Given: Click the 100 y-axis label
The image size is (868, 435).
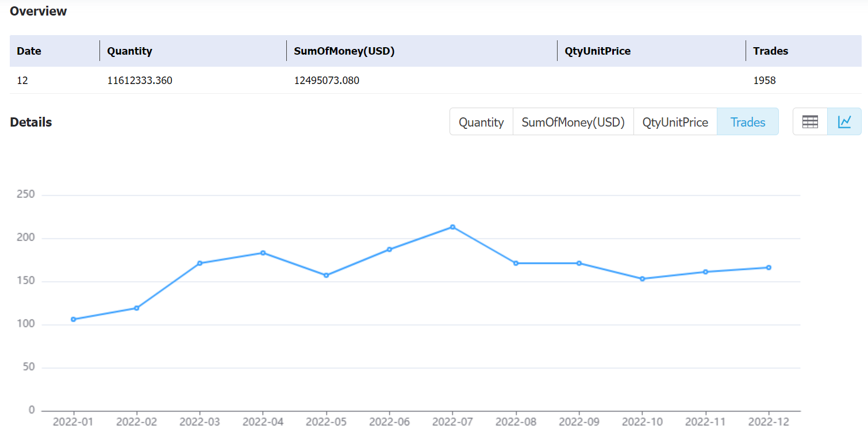Looking at the screenshot, I should (26, 324).
